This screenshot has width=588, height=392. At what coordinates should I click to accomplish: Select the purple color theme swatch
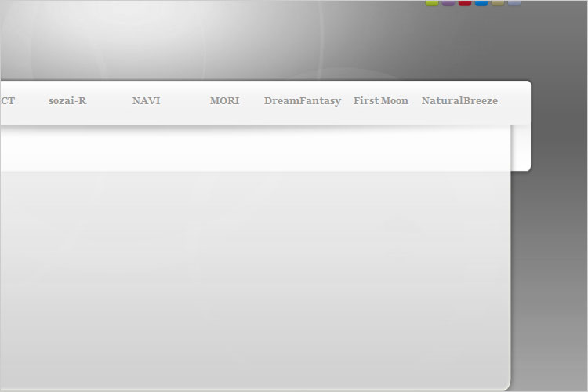(x=448, y=2)
